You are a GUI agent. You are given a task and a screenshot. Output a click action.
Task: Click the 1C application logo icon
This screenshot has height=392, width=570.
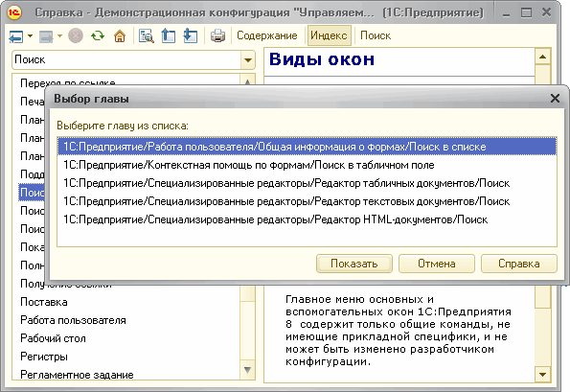[x=14, y=12]
